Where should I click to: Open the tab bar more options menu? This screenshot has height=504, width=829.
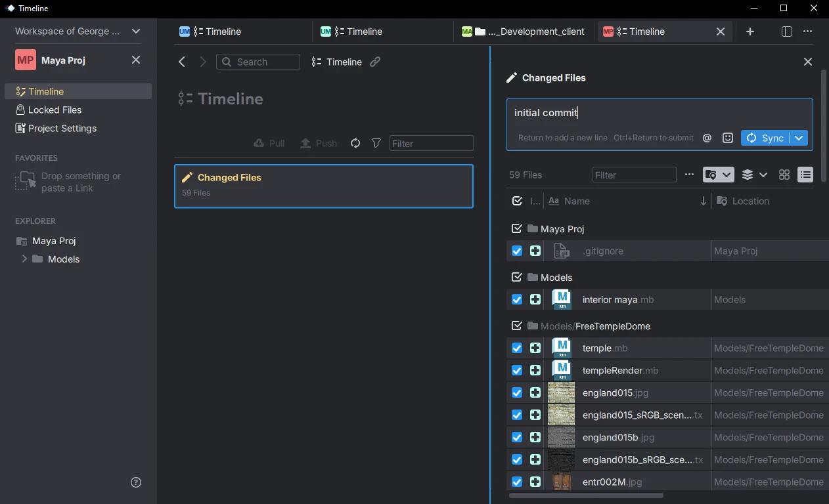(x=808, y=31)
